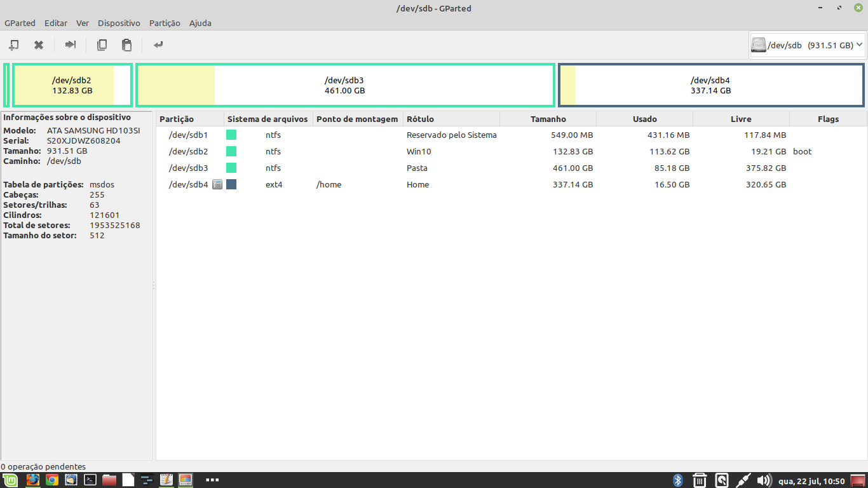The height and width of the screenshot is (488, 868).
Task: Click the Resize/Move toolbar icon
Action: click(71, 44)
